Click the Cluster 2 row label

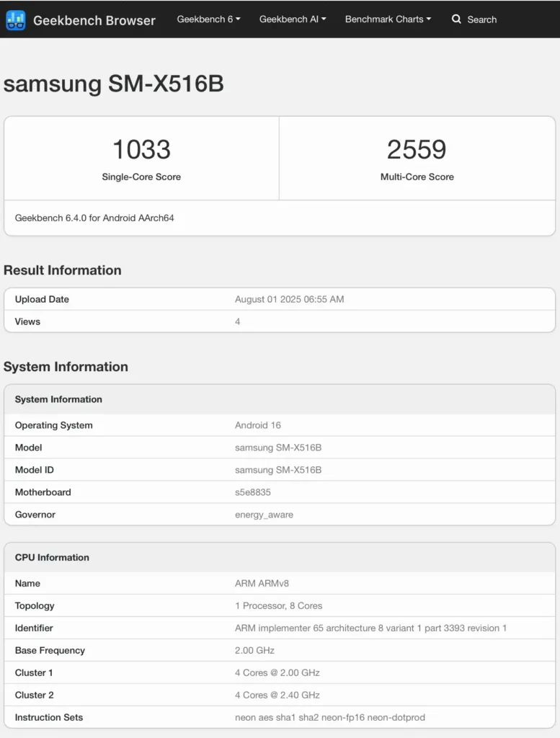35,695
